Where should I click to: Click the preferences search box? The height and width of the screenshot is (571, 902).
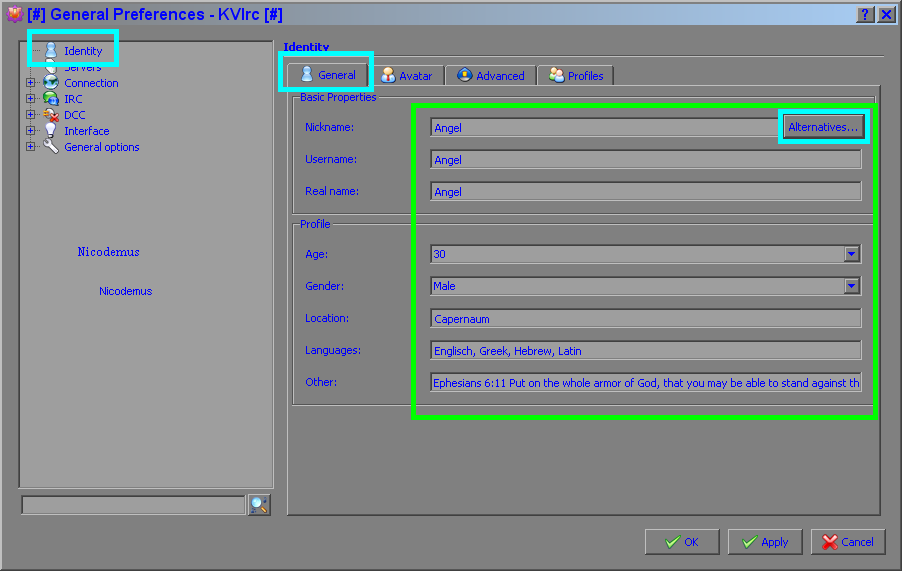[133, 505]
